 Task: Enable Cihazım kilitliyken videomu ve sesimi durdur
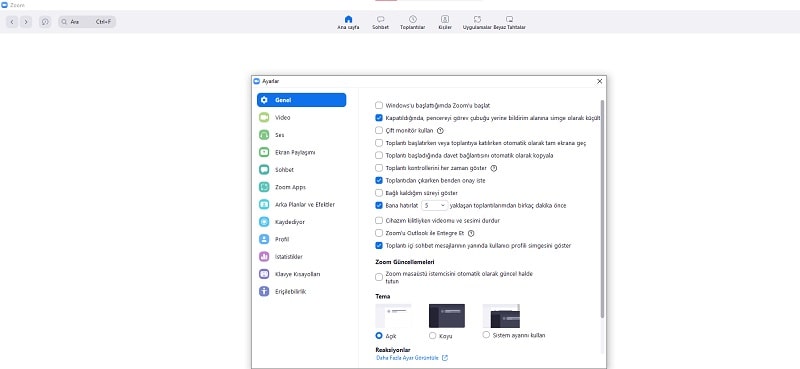point(379,220)
